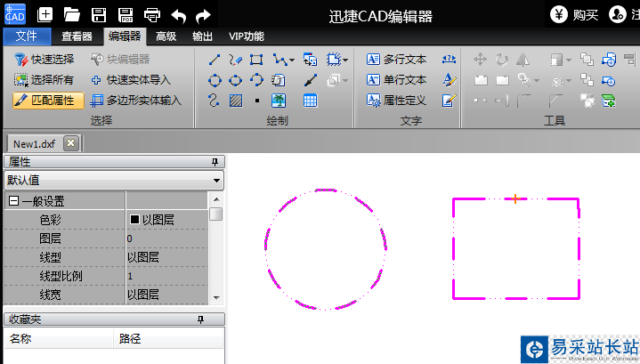Insert image using the picture icon
The image size is (640, 364).
point(279,101)
